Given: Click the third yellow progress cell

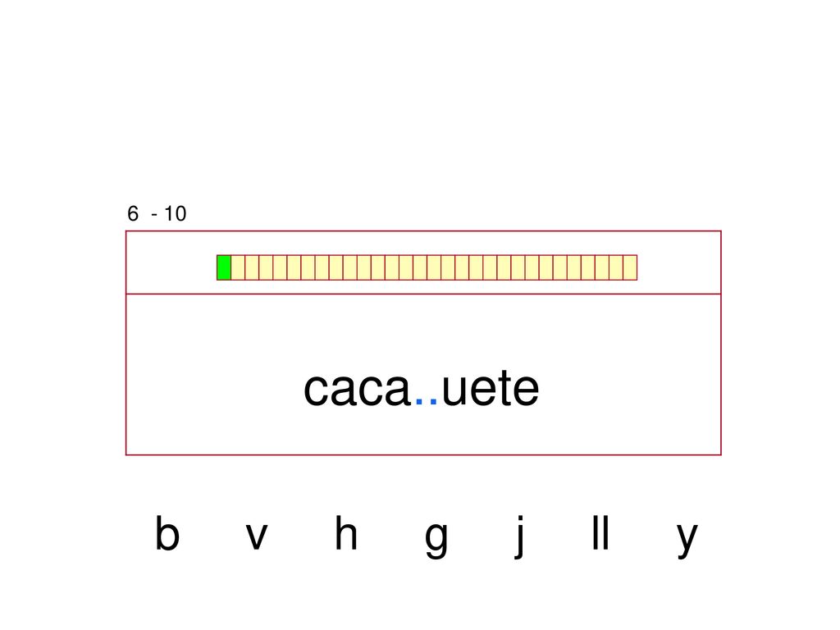Looking at the screenshot, I should click(x=266, y=267).
